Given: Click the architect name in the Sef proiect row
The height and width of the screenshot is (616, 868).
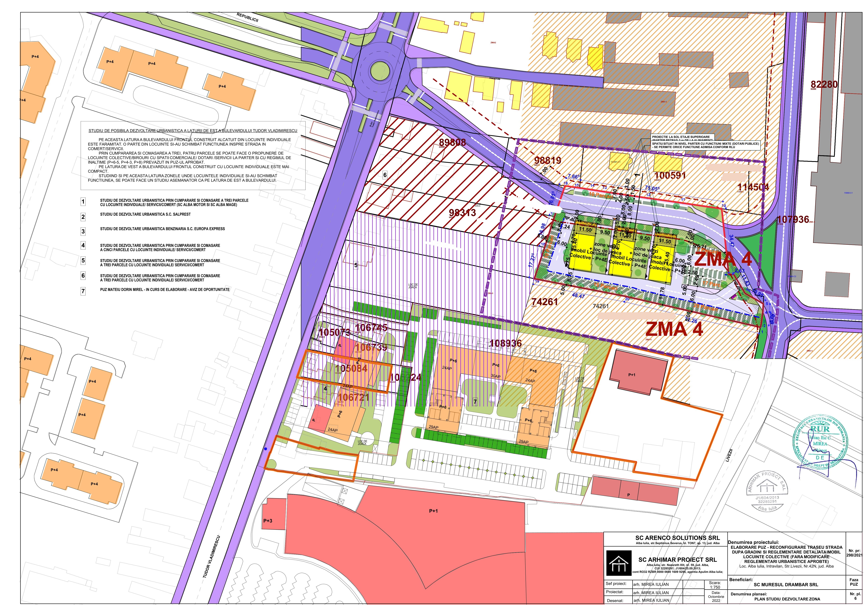Looking at the screenshot, I should [x=651, y=584].
